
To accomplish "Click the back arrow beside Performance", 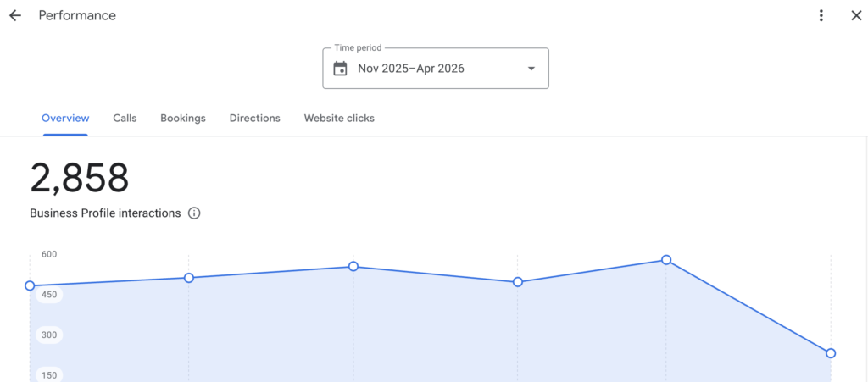I will (x=15, y=15).
